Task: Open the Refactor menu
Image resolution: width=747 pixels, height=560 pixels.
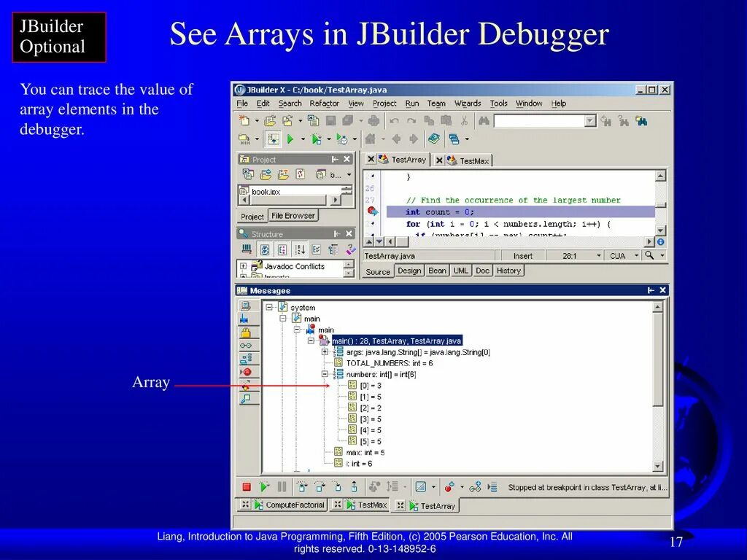Action: click(x=324, y=104)
